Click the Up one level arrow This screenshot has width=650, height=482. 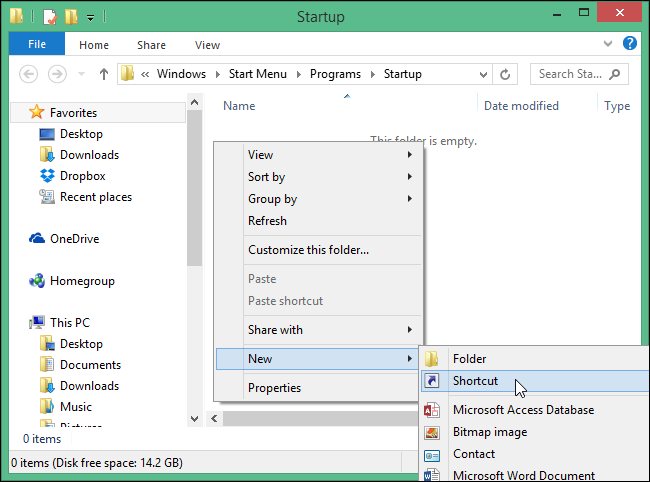(x=104, y=74)
